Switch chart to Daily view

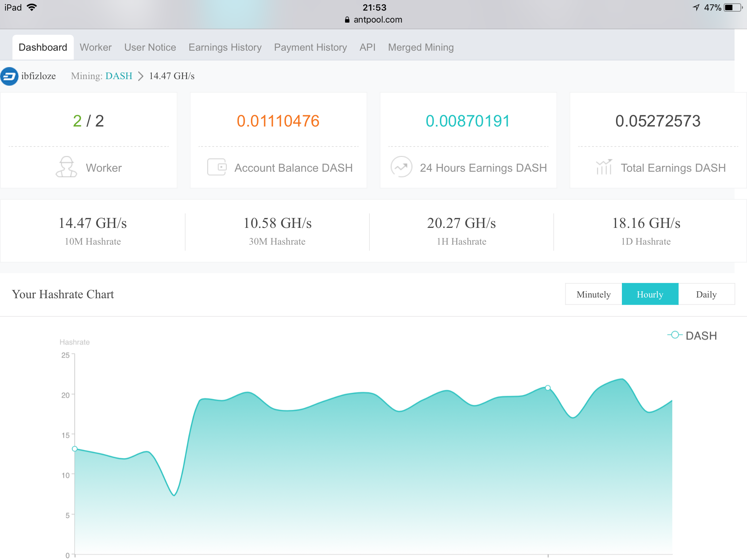pos(706,294)
